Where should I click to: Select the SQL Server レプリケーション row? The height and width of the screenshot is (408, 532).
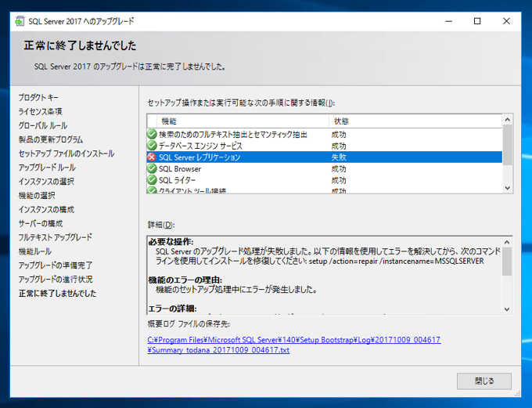[325, 157]
